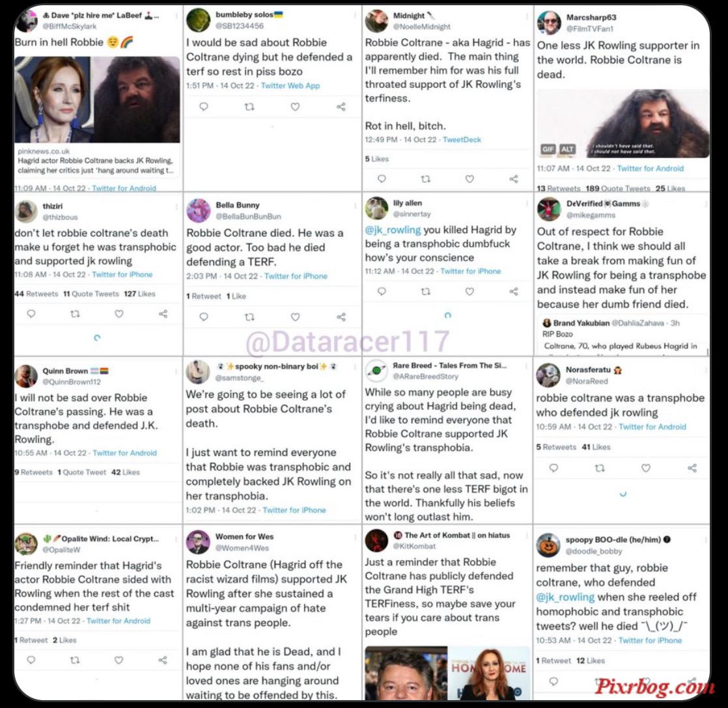Open the TweetDeck source link
This screenshot has width=728, height=708.
tap(462, 140)
